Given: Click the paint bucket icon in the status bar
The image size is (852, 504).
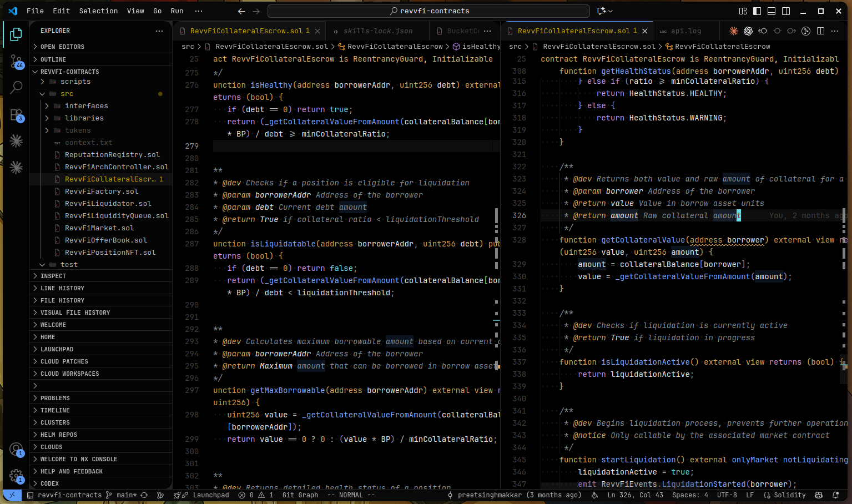Looking at the screenshot, I should pyautogui.click(x=595, y=495).
